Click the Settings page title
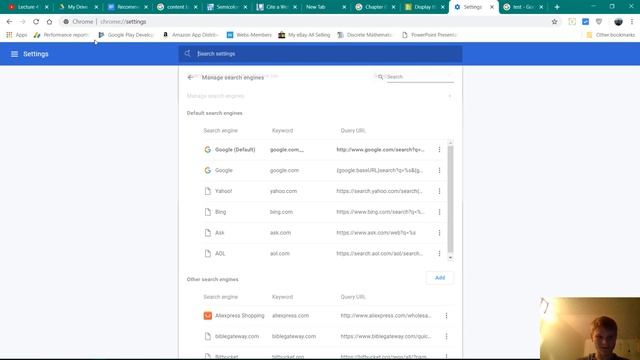 pos(36,54)
